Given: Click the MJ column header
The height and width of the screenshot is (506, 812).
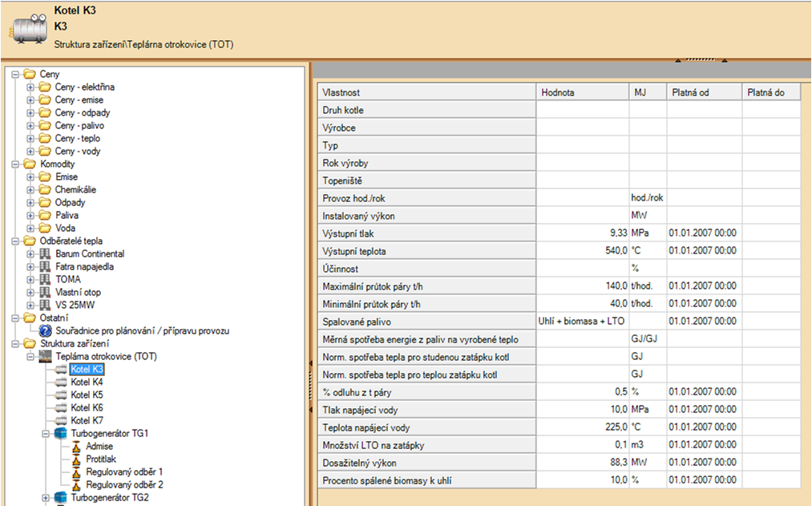Looking at the screenshot, I should click(648, 92).
